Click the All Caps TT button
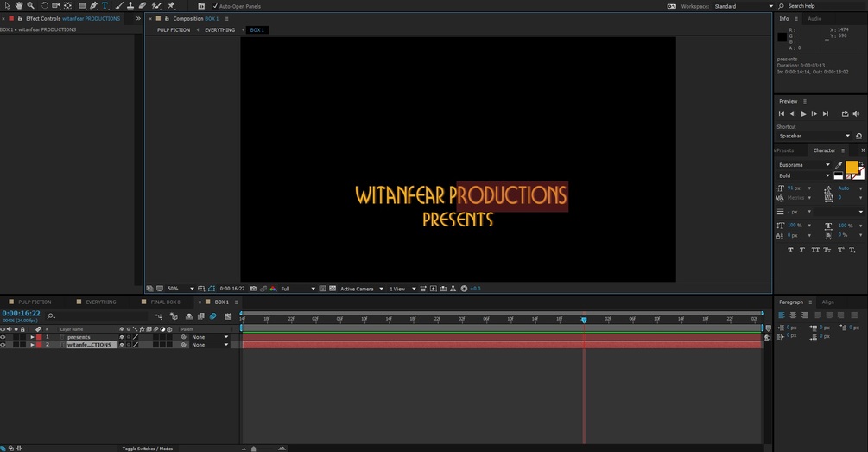This screenshot has height=452, width=868. (x=814, y=250)
